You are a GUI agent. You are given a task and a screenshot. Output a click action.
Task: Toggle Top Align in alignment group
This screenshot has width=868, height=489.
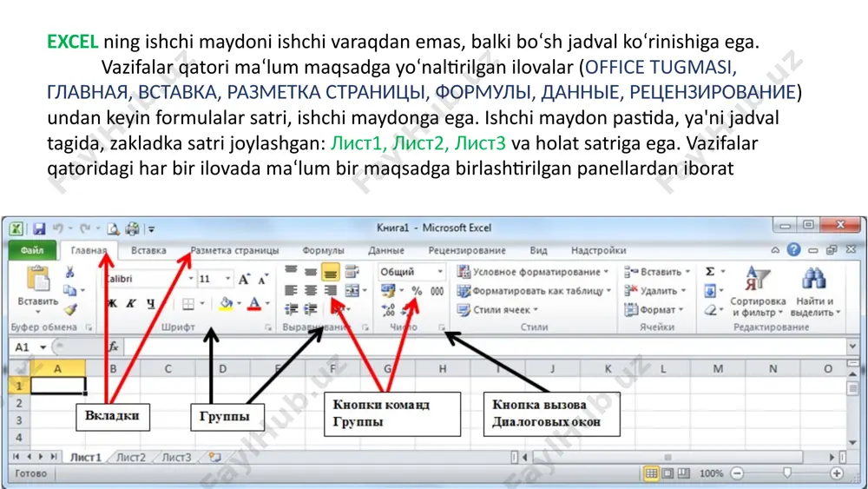click(x=291, y=271)
